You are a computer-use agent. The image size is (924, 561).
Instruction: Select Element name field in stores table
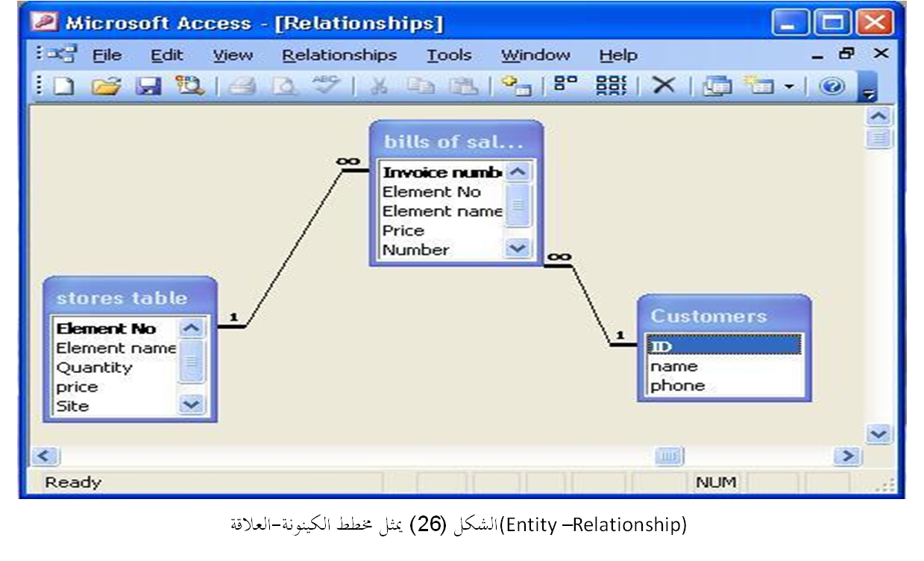[x=116, y=348]
